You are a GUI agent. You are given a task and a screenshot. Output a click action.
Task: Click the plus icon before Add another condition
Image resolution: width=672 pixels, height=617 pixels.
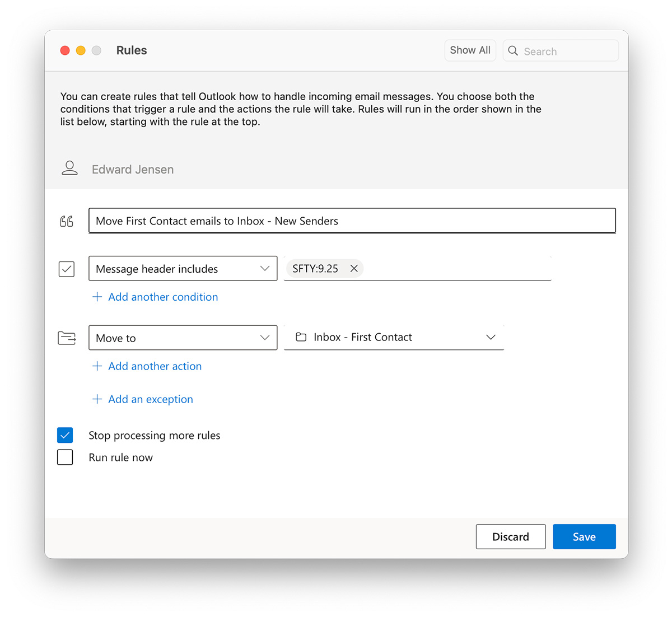pyautogui.click(x=97, y=297)
